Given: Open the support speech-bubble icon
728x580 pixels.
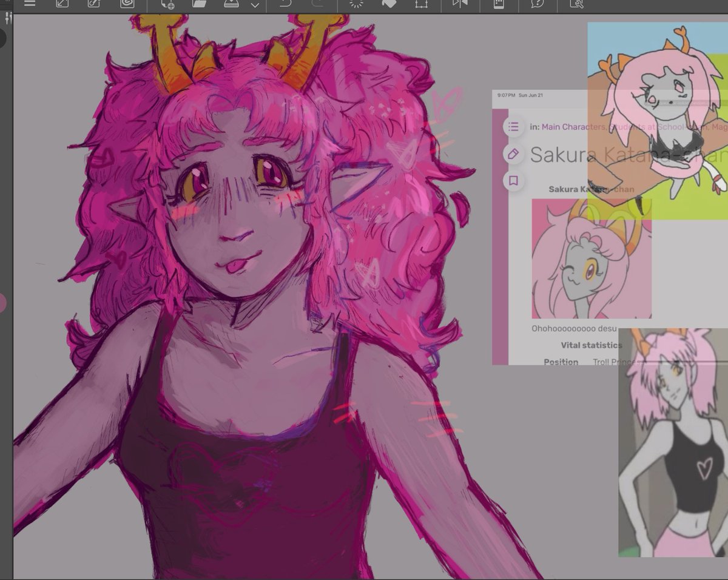Looking at the screenshot, I should [538, 4].
